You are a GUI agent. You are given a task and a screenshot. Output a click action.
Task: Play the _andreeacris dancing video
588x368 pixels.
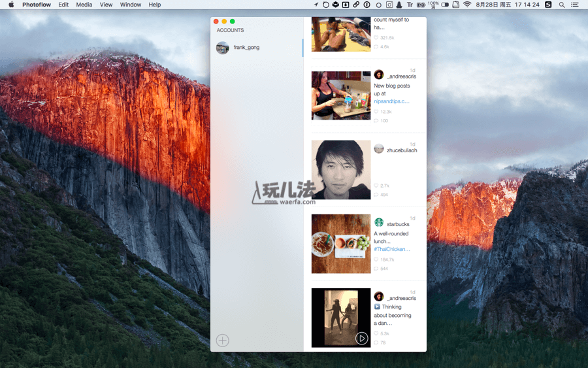tap(361, 339)
